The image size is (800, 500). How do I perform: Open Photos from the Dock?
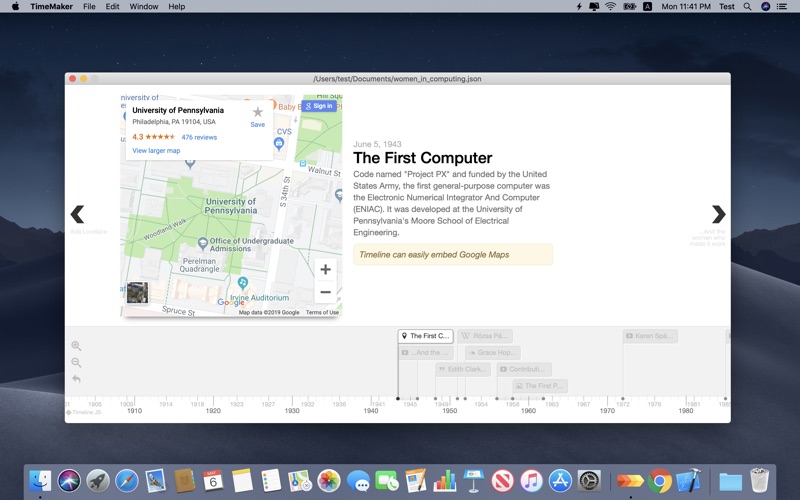coord(329,481)
